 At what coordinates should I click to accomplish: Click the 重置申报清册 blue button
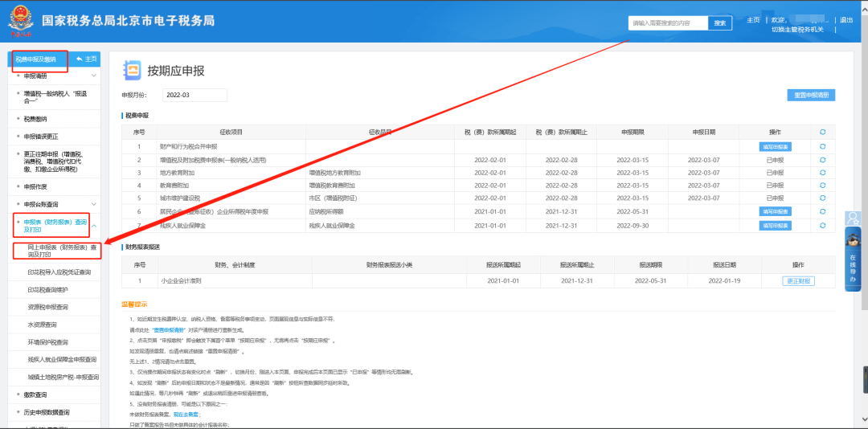(811, 96)
